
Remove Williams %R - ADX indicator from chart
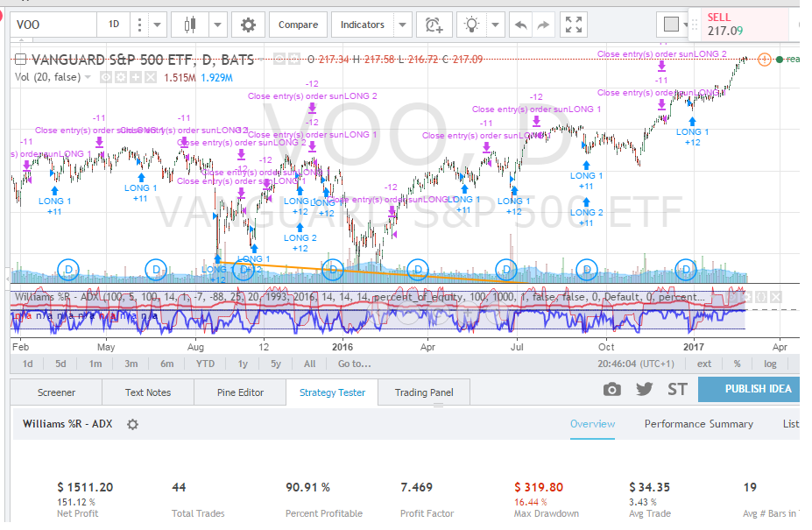[x=775, y=297]
